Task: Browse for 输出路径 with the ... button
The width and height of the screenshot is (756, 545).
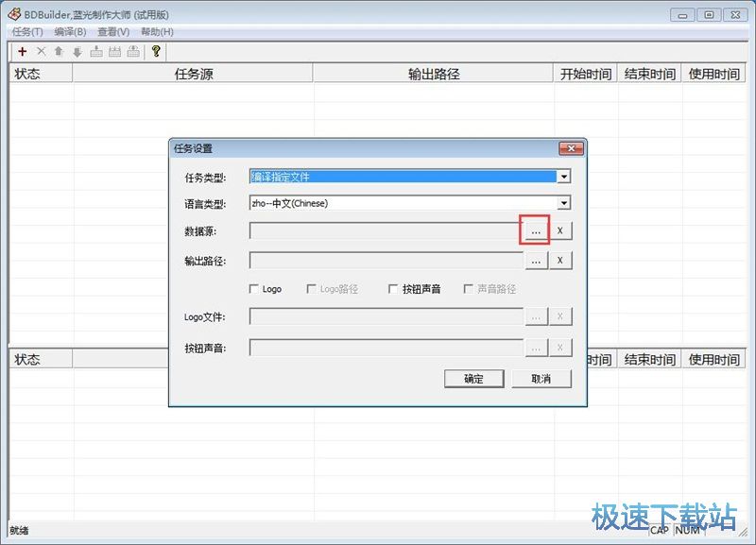Action: pos(536,261)
